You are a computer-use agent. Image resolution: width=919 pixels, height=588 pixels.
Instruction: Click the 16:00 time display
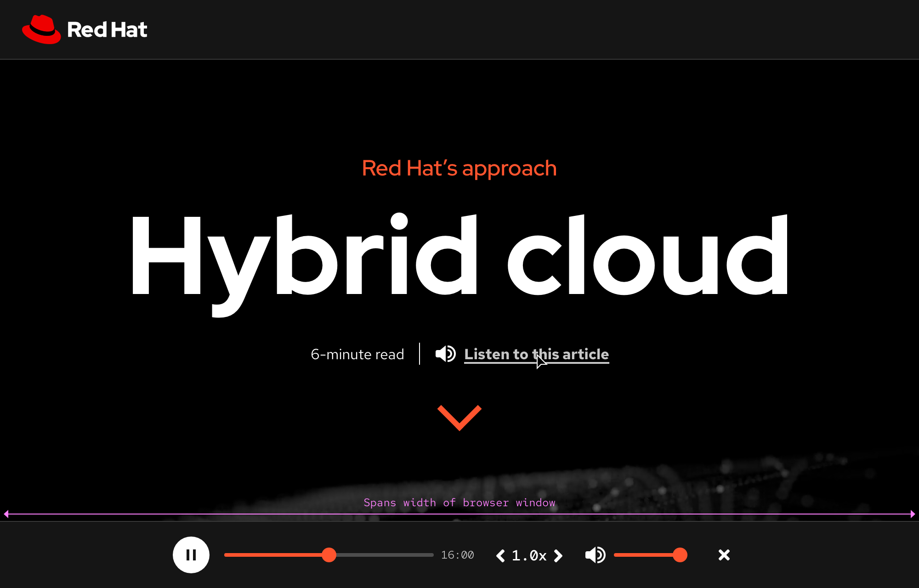click(457, 554)
